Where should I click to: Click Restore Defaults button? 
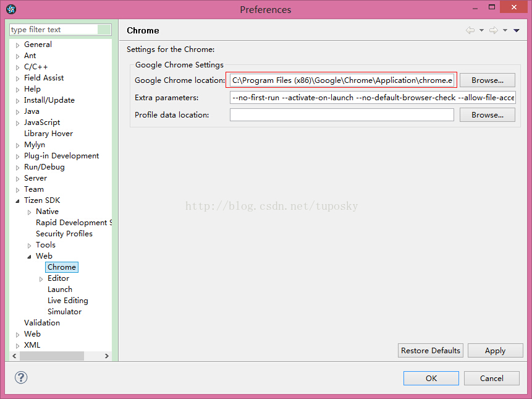pyautogui.click(x=431, y=351)
